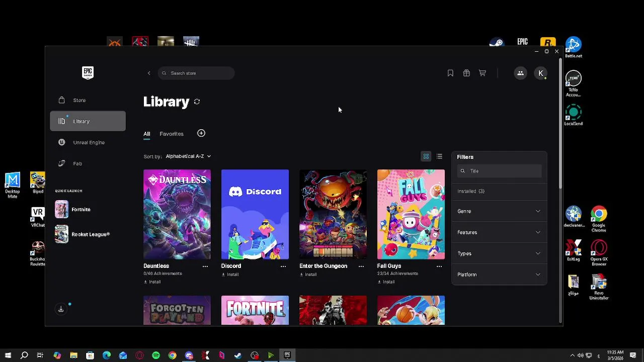Click Dauntless 0/46 Achievements text
This screenshot has height=362, width=644.
pyautogui.click(x=163, y=274)
